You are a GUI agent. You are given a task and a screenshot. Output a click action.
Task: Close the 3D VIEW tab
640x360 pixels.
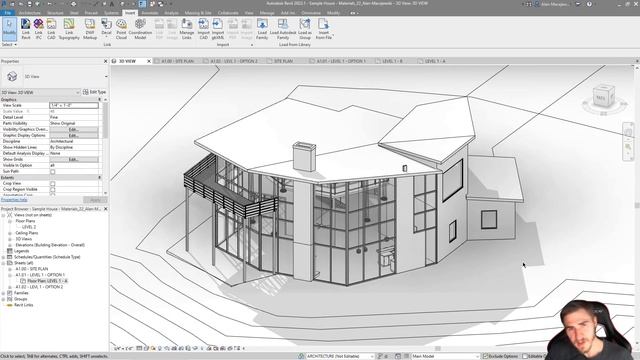click(x=149, y=61)
